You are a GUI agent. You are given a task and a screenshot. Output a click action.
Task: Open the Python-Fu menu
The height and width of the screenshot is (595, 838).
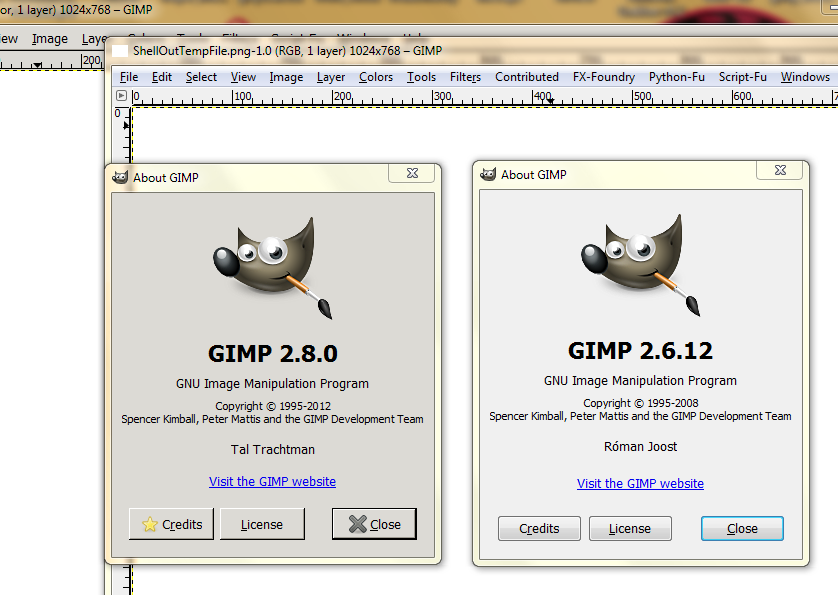(x=677, y=77)
